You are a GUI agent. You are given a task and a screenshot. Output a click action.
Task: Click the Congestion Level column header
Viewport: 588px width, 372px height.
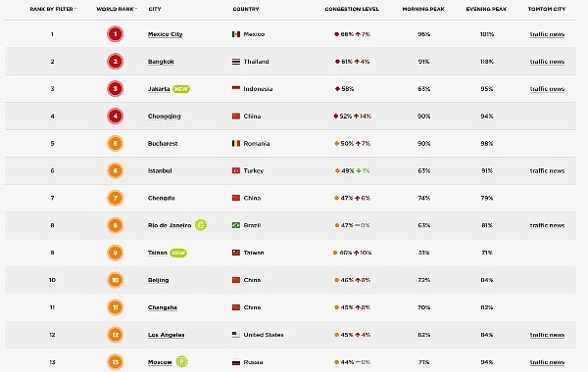pyautogui.click(x=352, y=9)
